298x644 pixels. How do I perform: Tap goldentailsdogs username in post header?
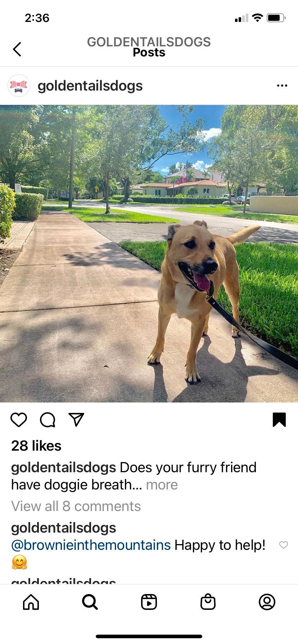tap(90, 86)
